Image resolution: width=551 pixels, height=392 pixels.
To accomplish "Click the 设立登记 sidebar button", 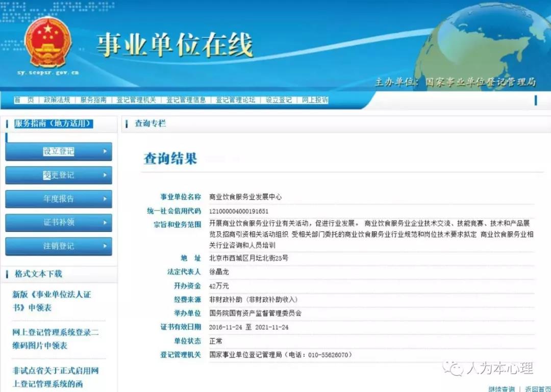I will coord(59,151).
